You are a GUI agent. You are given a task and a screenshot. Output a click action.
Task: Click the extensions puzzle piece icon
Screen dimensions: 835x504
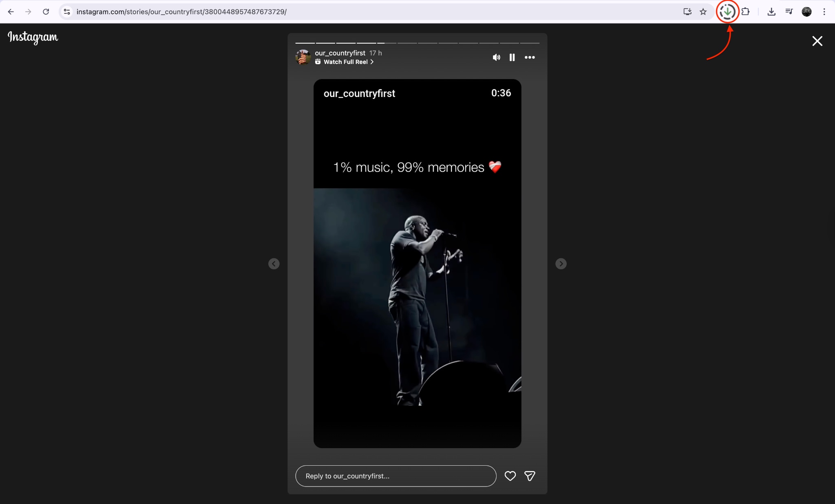[747, 11]
